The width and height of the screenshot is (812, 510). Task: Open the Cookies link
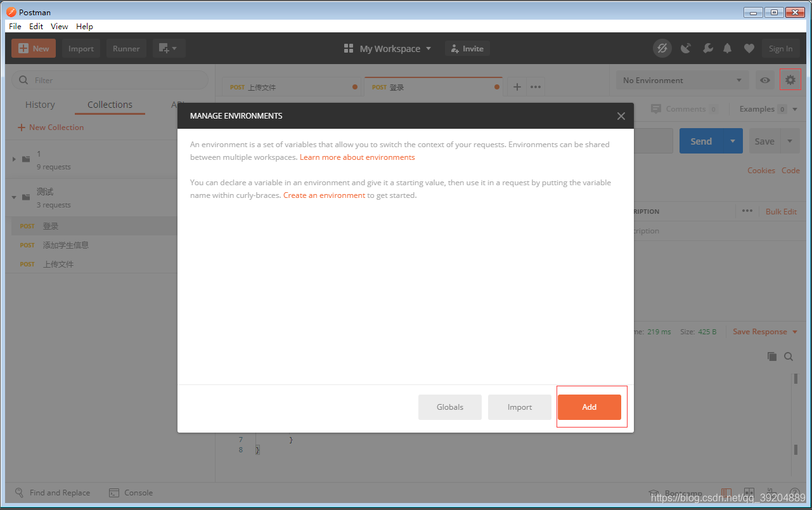click(761, 171)
